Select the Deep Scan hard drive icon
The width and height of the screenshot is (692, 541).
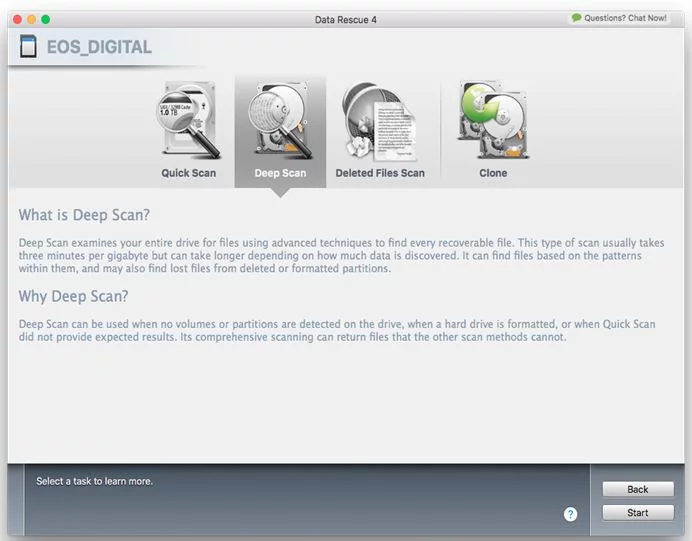click(x=280, y=120)
